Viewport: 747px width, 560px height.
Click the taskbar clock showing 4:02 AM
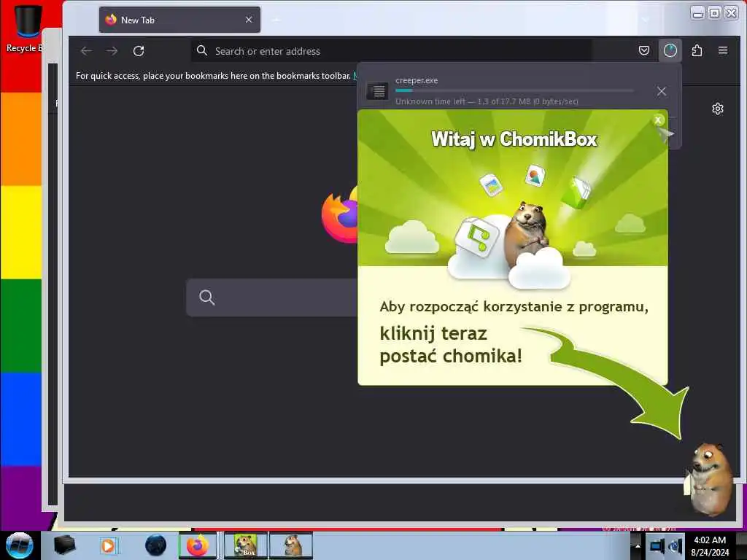coord(710,546)
